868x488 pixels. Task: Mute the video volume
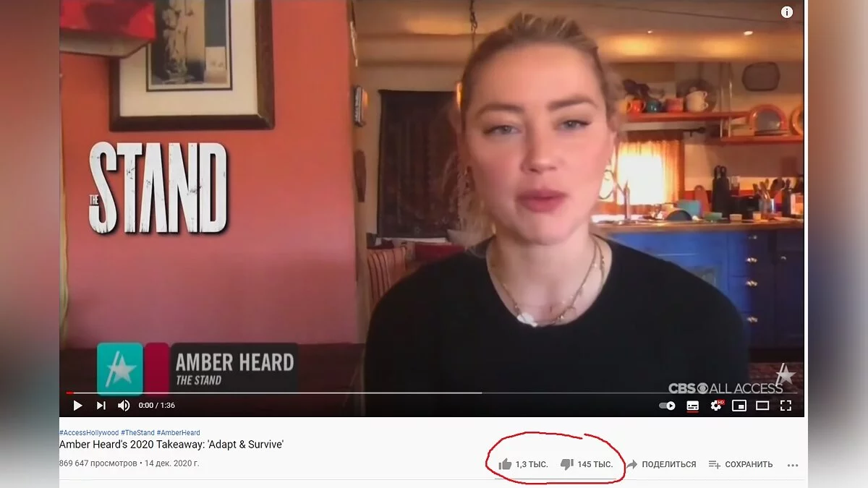(124, 406)
